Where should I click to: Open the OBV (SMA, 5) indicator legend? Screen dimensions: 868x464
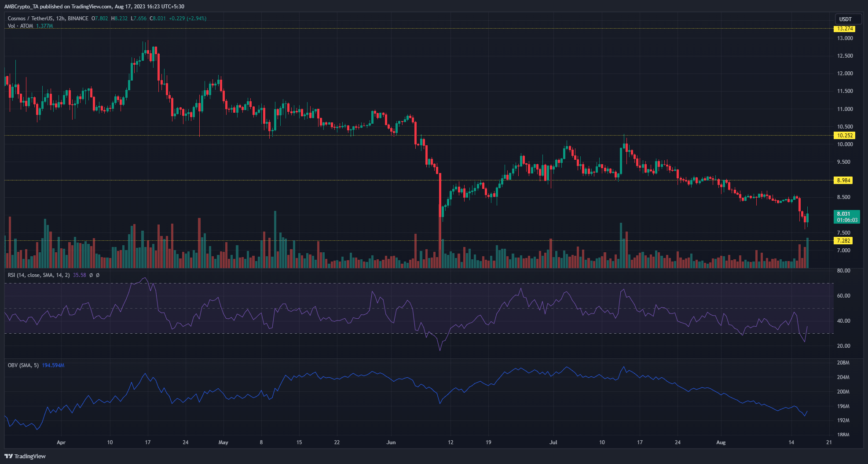pyautogui.click(x=23, y=365)
